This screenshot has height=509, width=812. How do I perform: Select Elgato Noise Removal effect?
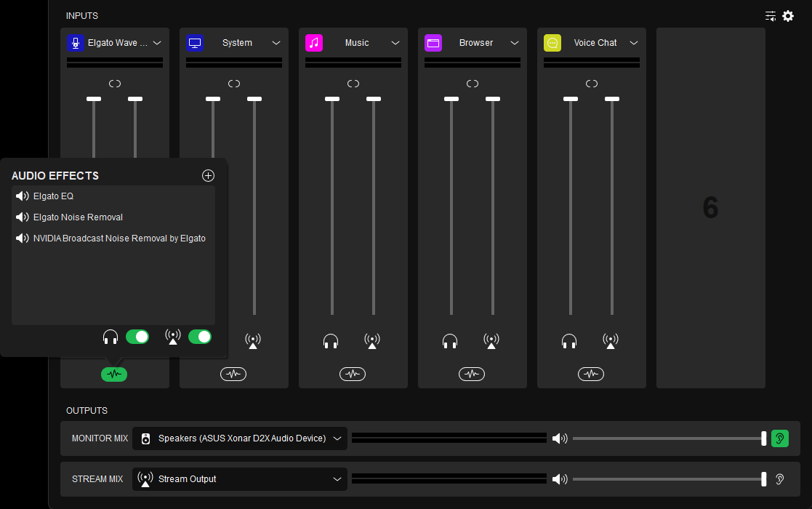tap(78, 217)
